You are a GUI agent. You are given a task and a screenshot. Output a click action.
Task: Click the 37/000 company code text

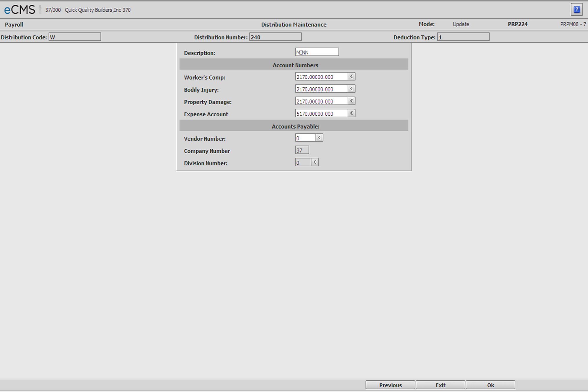[53, 10]
